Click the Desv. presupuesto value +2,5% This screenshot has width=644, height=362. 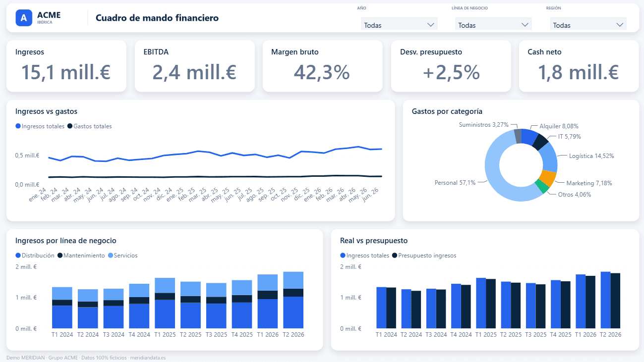click(x=451, y=73)
